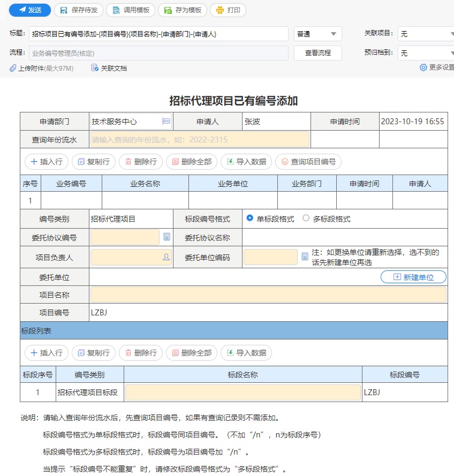This screenshot has width=454, height=476.
Task: Click 插入行 in the 标段列表 toolbar
Action: (47, 353)
